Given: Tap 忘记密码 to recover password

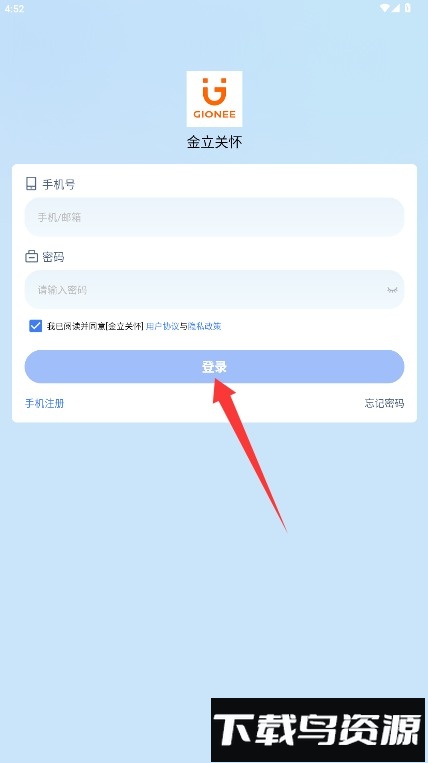Looking at the screenshot, I should (384, 403).
